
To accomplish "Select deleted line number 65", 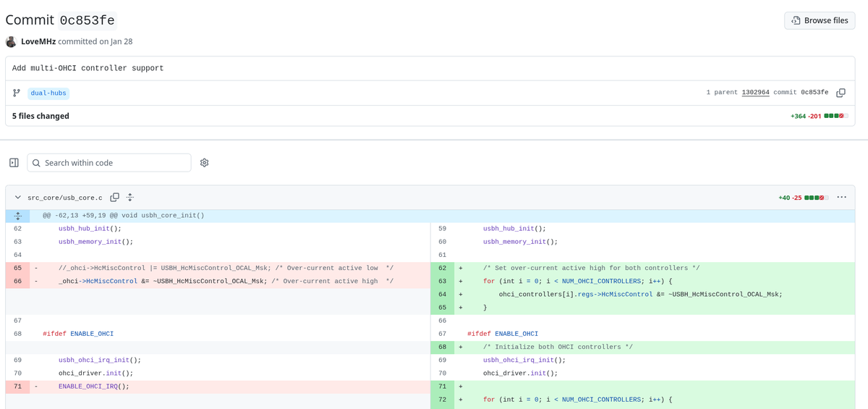I will (17, 268).
